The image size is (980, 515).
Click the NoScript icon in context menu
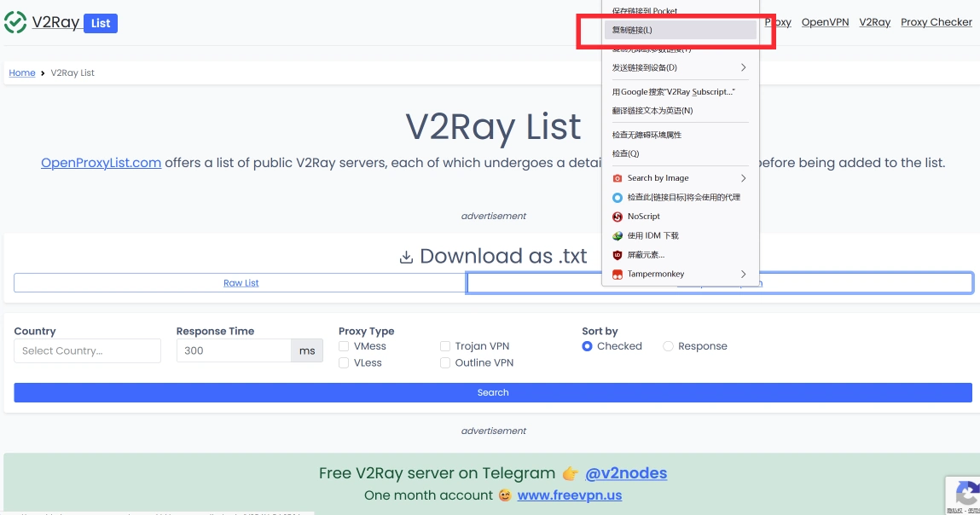click(x=617, y=217)
